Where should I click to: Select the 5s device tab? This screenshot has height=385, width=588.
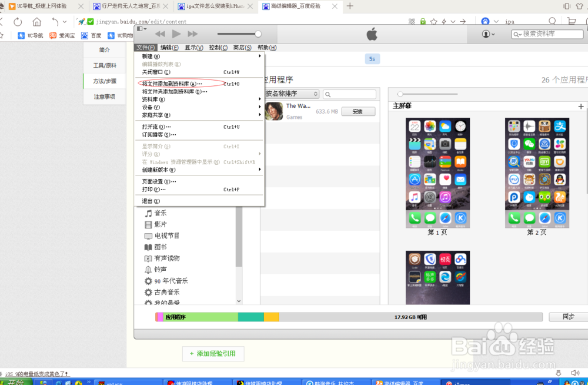(x=372, y=59)
